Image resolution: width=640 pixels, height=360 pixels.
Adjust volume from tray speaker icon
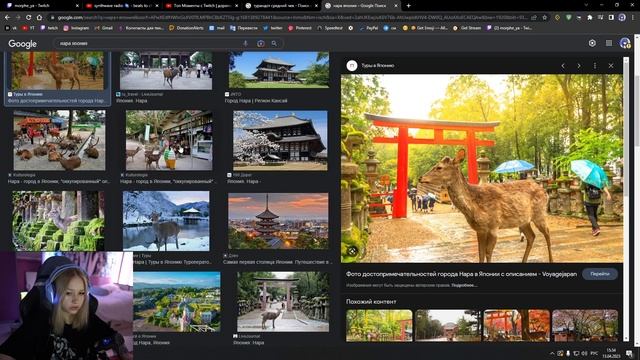(584, 353)
